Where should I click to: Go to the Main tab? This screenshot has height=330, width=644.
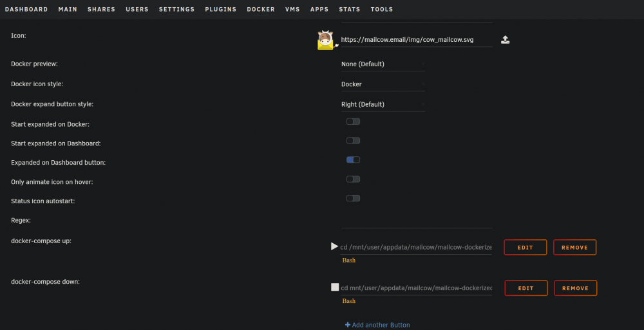tap(68, 9)
